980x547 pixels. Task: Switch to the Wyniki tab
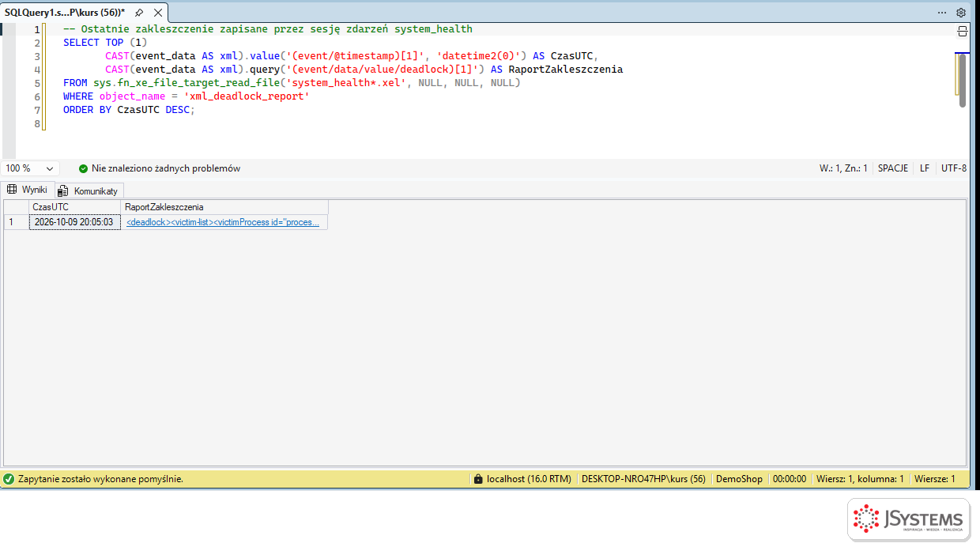tap(27, 190)
